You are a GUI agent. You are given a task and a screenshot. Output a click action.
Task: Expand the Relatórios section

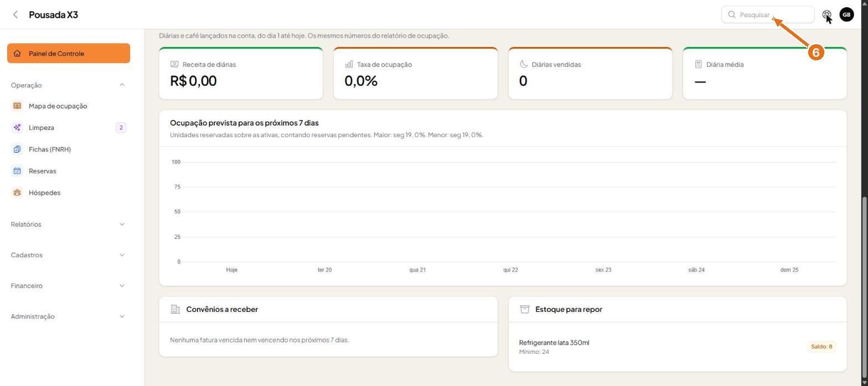(x=69, y=225)
